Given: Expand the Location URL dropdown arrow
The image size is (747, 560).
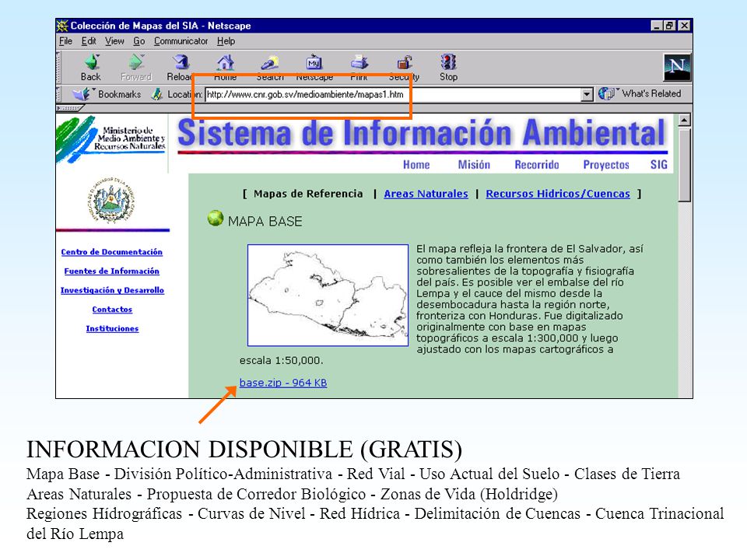Looking at the screenshot, I should [x=587, y=94].
